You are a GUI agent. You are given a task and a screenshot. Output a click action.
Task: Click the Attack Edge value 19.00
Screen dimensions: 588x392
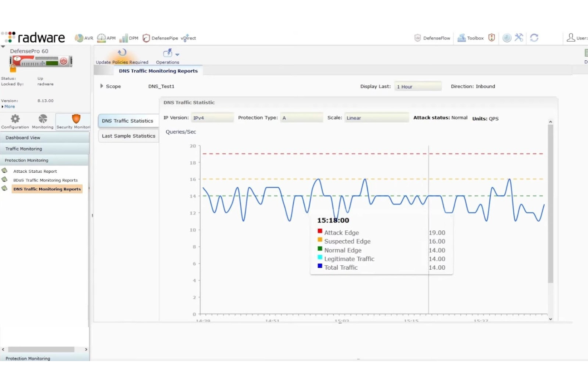pos(437,233)
